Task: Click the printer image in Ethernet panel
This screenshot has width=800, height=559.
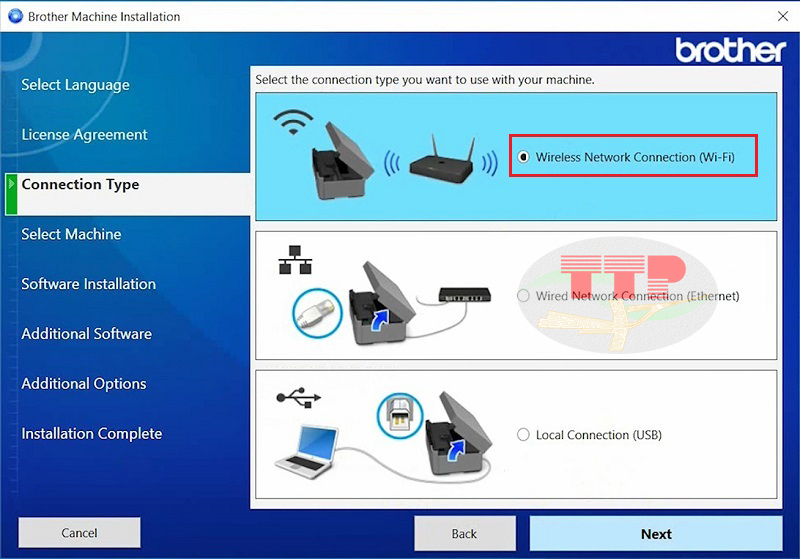Action: coord(381,302)
